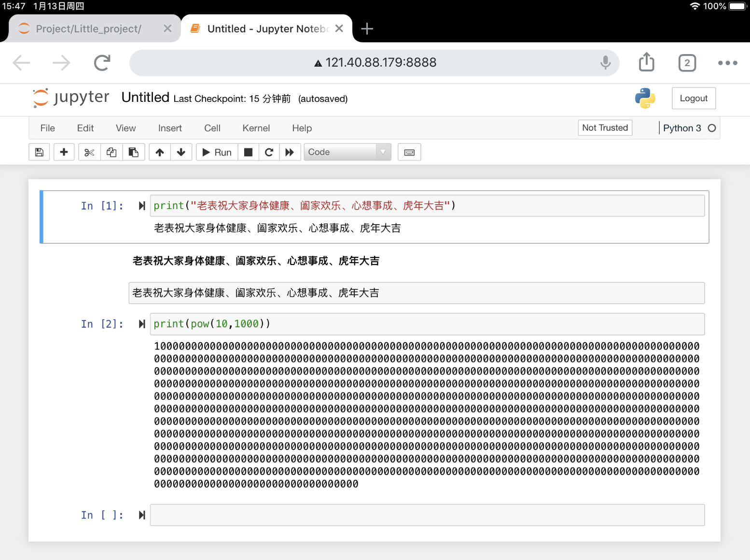Run the empty cell with its step icon
Screen dimensions: 750x560
pos(142,515)
